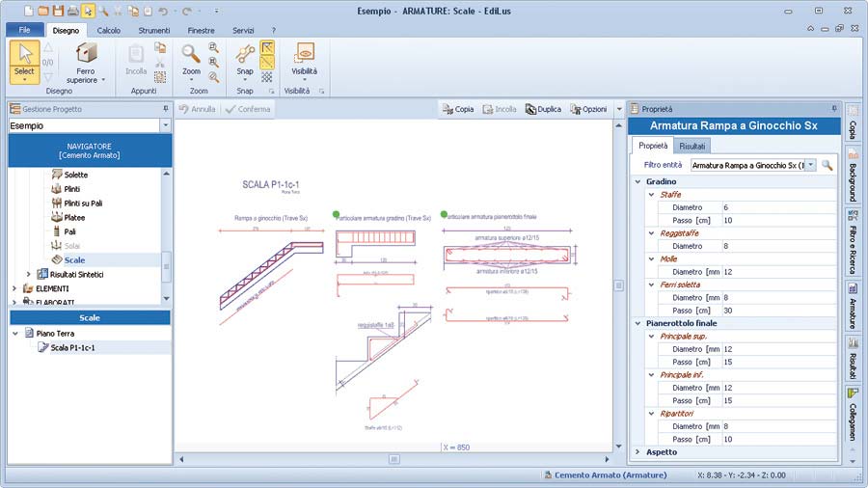Image resolution: width=868 pixels, height=488 pixels.
Task: Open the Filtro entità combo box
Action: [x=810, y=165]
